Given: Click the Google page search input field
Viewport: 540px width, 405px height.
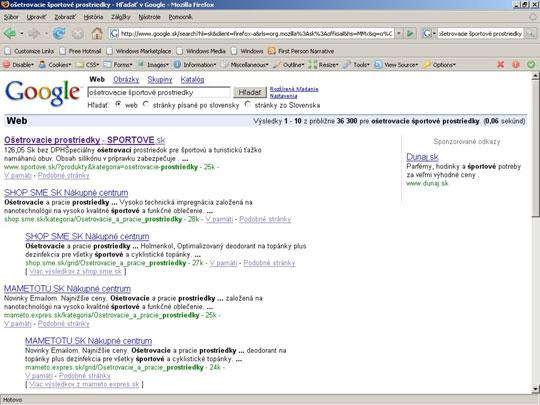Looking at the screenshot, I should (159, 92).
